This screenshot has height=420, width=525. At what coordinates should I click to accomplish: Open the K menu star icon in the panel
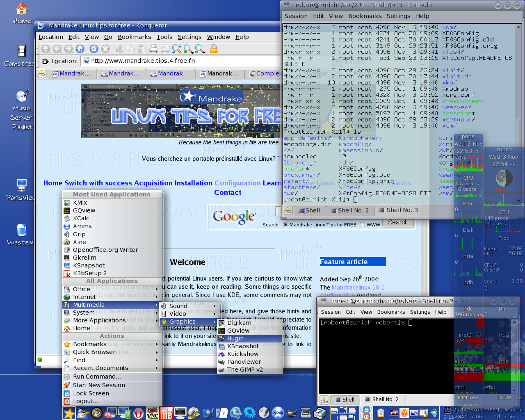pyautogui.click(x=69, y=413)
